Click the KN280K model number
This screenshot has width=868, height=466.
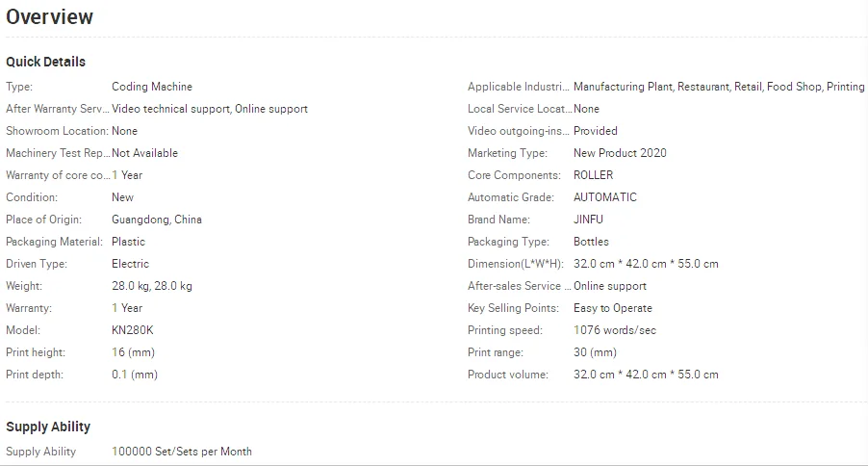[x=133, y=330]
